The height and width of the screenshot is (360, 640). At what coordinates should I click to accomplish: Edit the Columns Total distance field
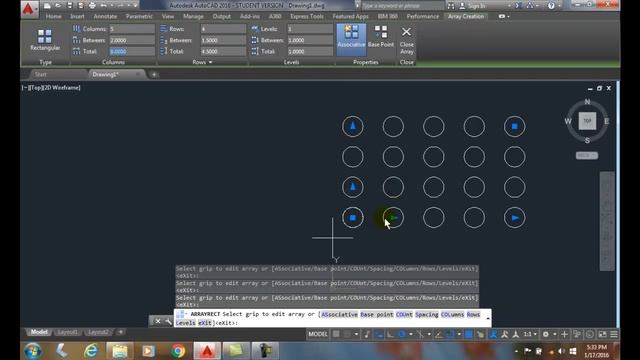tap(132, 51)
